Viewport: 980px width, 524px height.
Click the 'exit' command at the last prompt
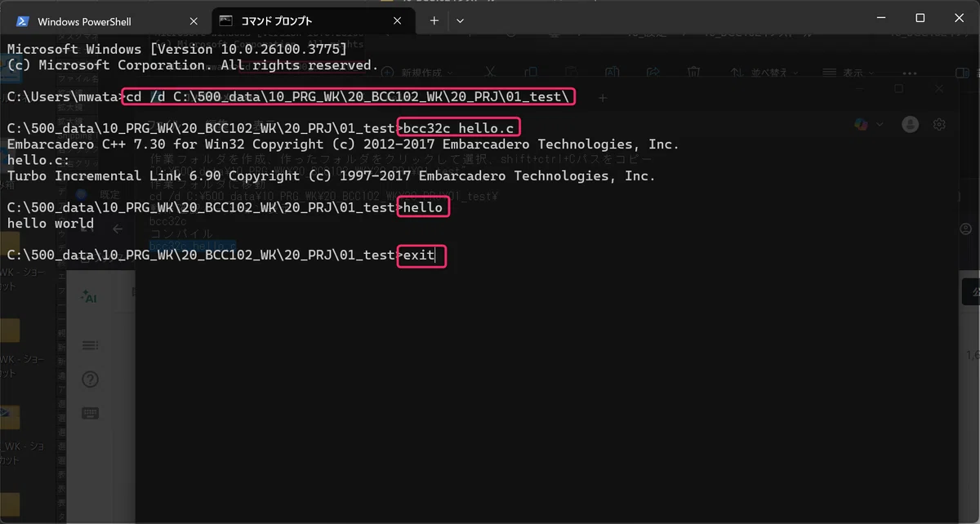pos(419,255)
